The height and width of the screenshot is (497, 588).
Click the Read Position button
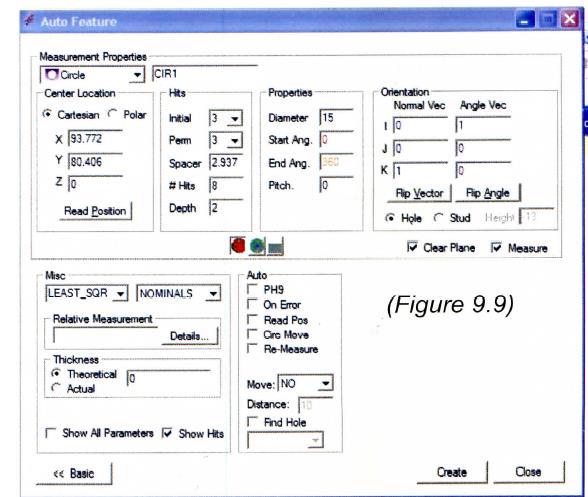(95, 211)
